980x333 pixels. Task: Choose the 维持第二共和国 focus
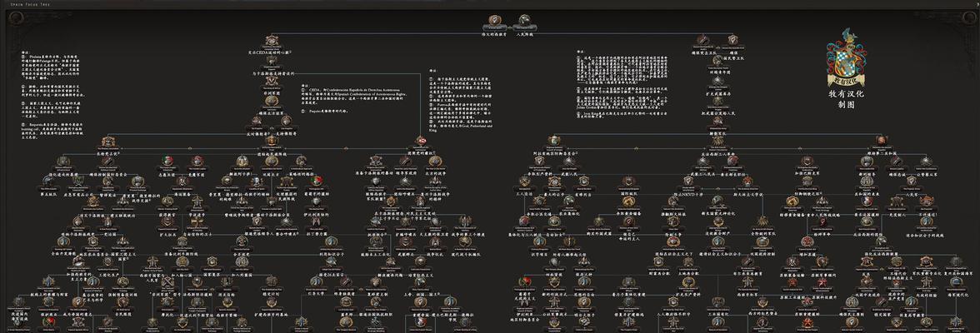tap(882, 142)
